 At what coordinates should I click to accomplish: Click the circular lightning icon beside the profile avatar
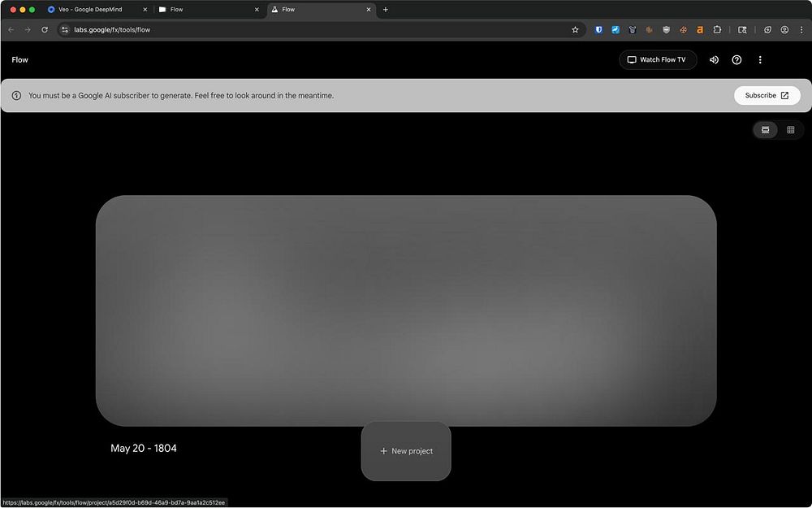[767, 29]
